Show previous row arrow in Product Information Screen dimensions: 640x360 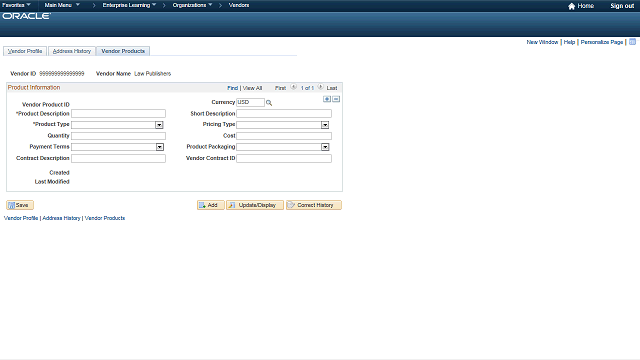293,87
